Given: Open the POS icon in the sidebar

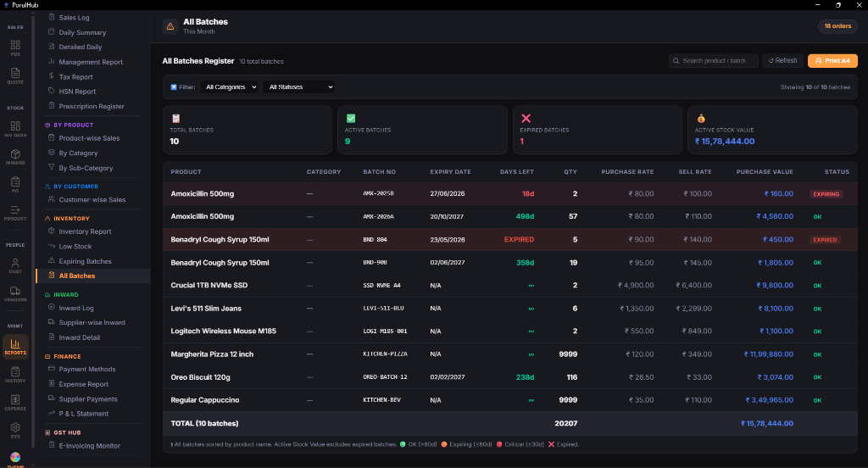Looking at the screenshot, I should [x=15, y=47].
